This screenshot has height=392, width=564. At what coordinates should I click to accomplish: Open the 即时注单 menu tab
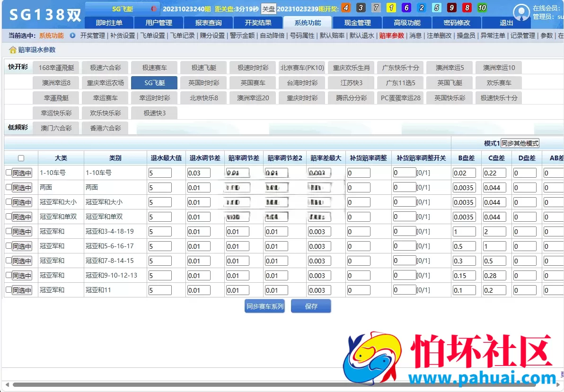(x=109, y=23)
